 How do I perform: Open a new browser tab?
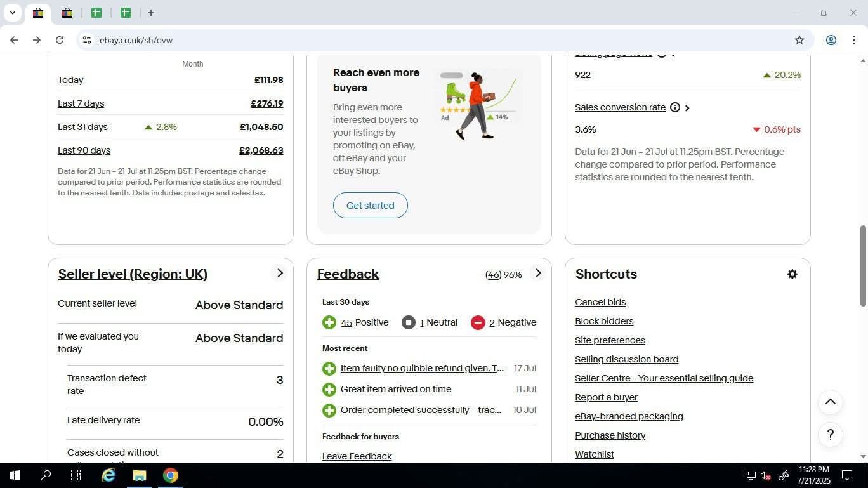click(x=151, y=13)
